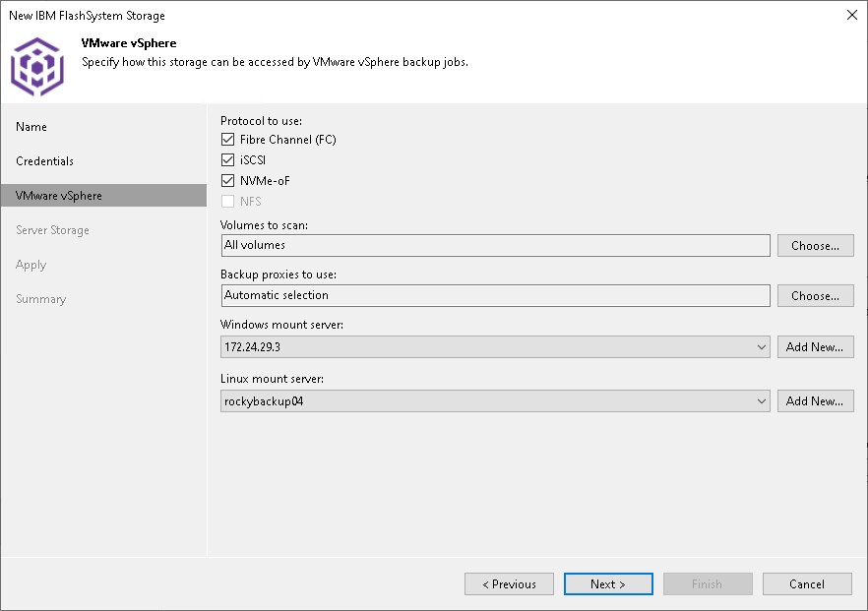The height and width of the screenshot is (611, 868).
Task: Click the Linux mount server label
Action: [272, 379]
